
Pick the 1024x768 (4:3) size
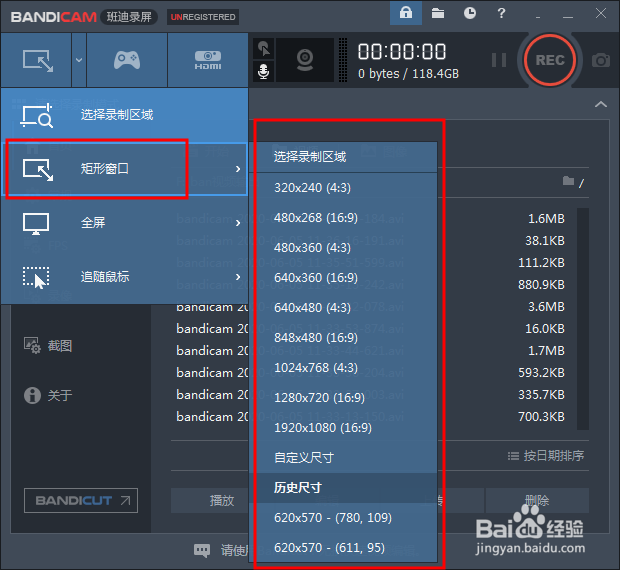pos(344,368)
